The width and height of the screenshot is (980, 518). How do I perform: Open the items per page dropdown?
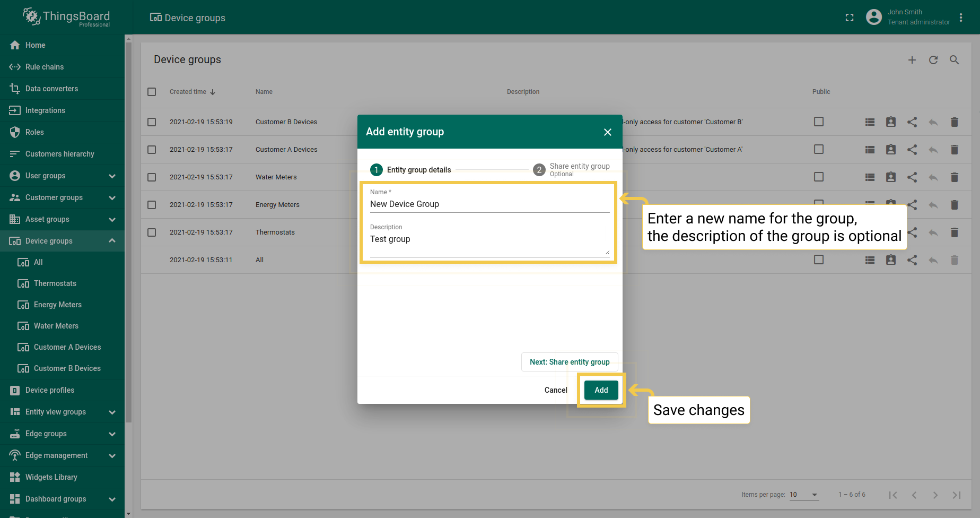(803, 495)
